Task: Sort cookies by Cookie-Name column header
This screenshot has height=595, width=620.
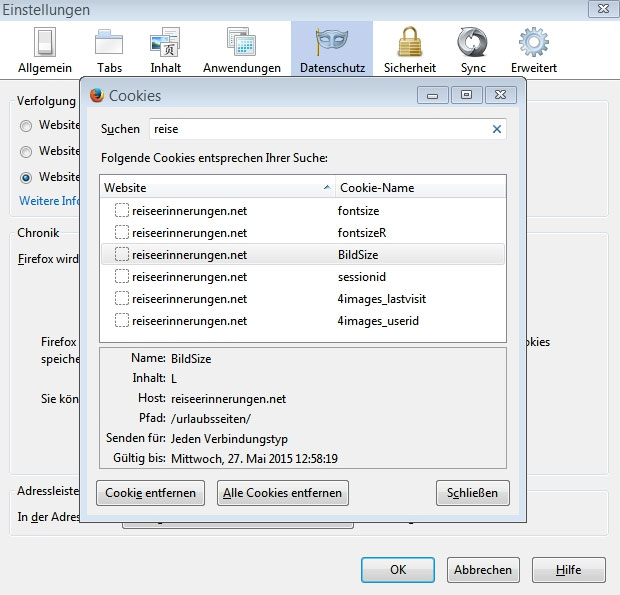Action: tap(420, 187)
